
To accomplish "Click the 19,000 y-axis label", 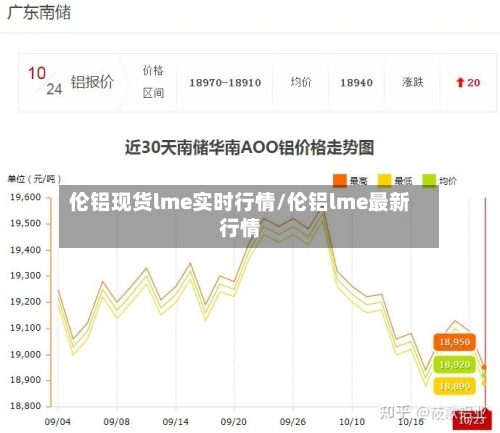I will click(x=26, y=354).
